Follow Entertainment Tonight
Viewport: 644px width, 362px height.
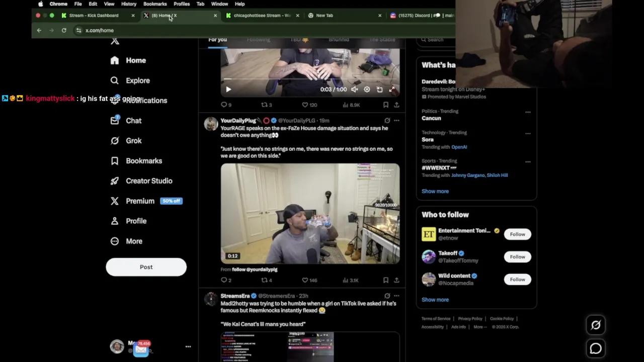pos(517,234)
